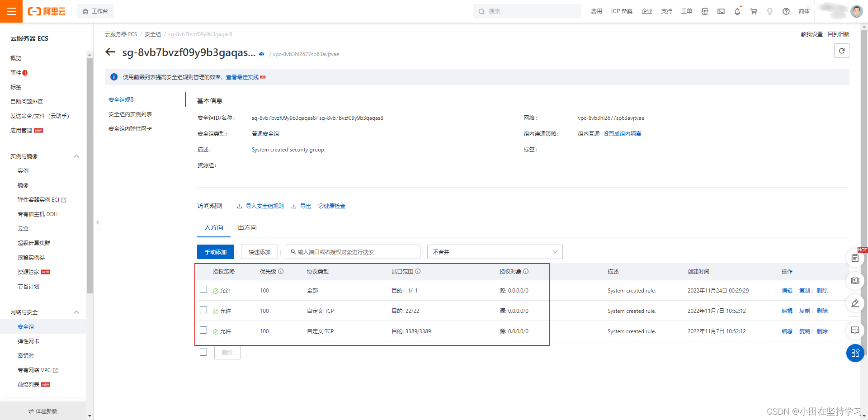Click 教我设置 link
This screenshot has height=420, width=868.
point(811,34)
